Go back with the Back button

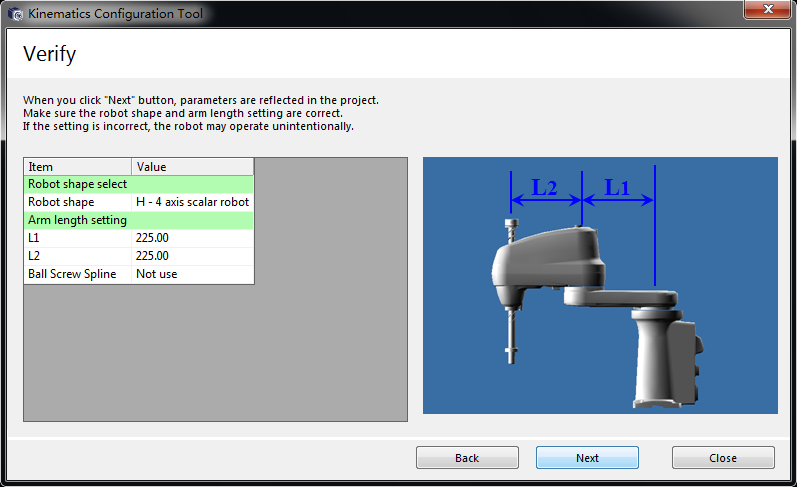tap(467, 458)
